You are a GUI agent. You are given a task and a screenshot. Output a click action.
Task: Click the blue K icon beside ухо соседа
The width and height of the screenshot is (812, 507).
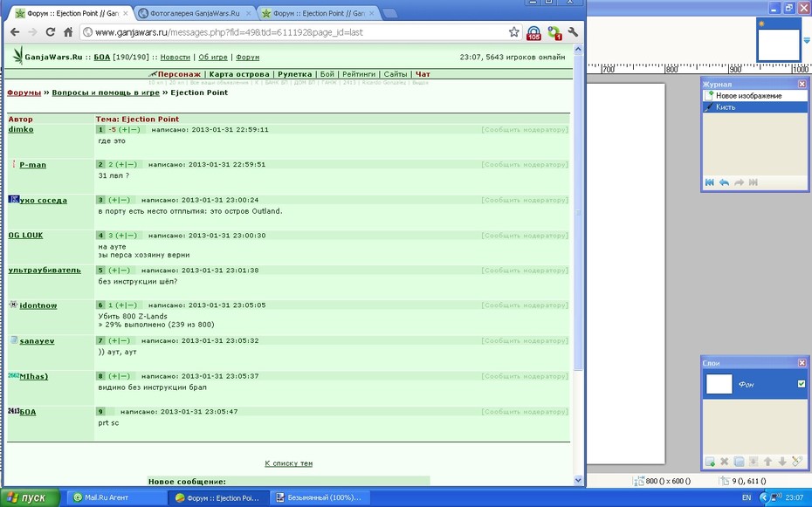[13, 200]
